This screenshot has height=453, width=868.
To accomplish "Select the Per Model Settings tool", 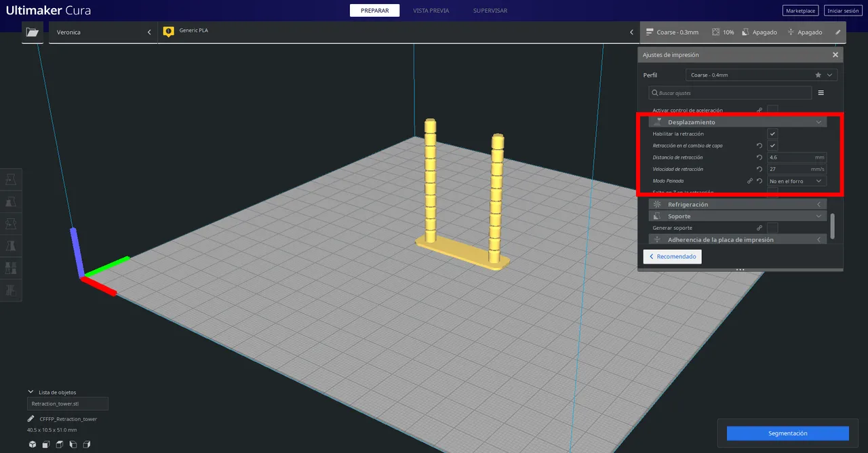I will pyautogui.click(x=11, y=269).
